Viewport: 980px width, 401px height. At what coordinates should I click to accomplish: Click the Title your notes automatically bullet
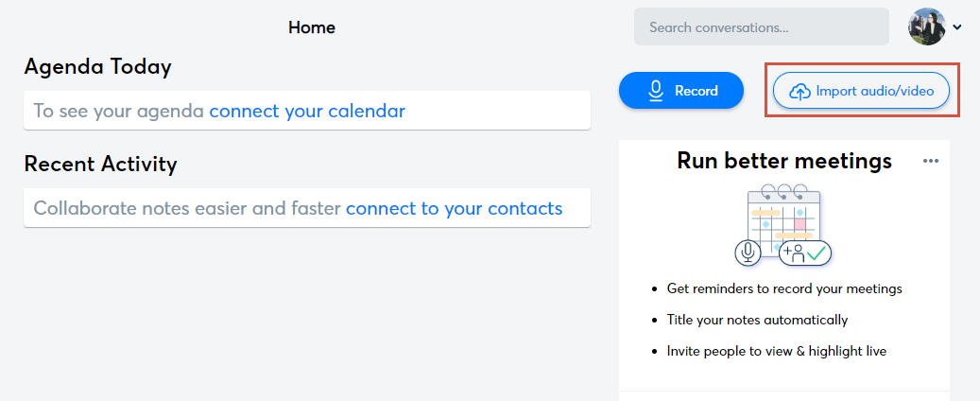click(757, 320)
